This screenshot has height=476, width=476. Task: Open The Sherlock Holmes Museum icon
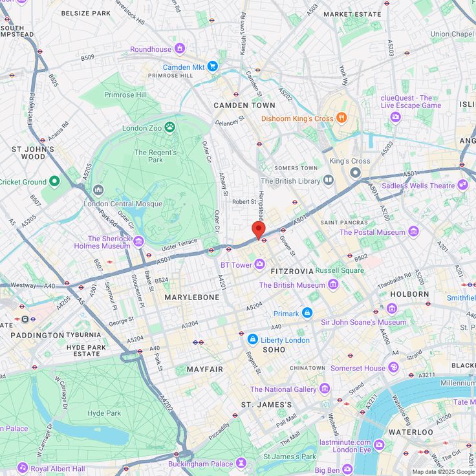click(x=139, y=242)
